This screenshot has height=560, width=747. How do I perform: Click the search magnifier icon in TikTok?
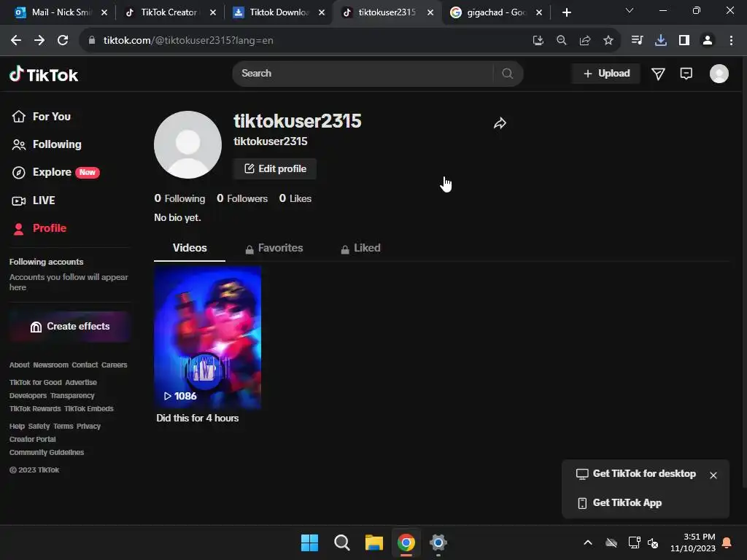[508, 74]
